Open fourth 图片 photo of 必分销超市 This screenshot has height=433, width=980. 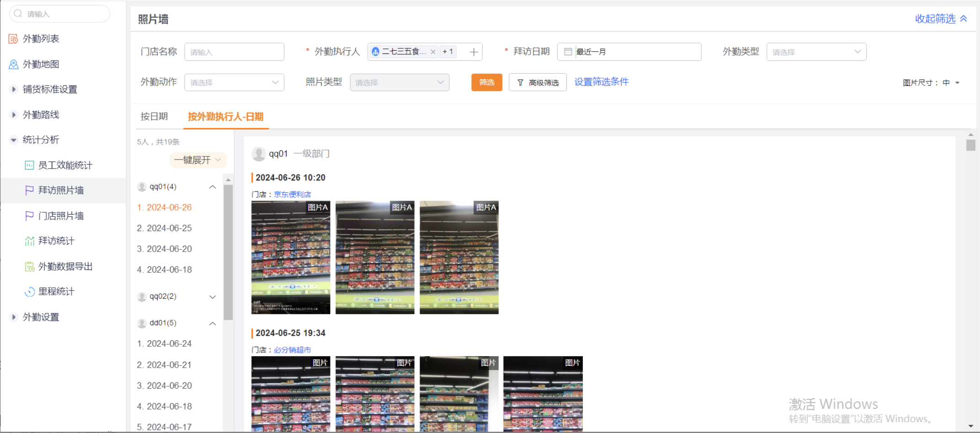tap(543, 394)
